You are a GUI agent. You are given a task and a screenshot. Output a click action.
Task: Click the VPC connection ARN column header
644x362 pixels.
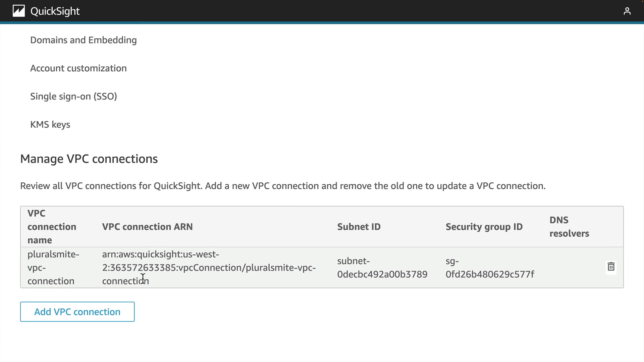tap(148, 227)
